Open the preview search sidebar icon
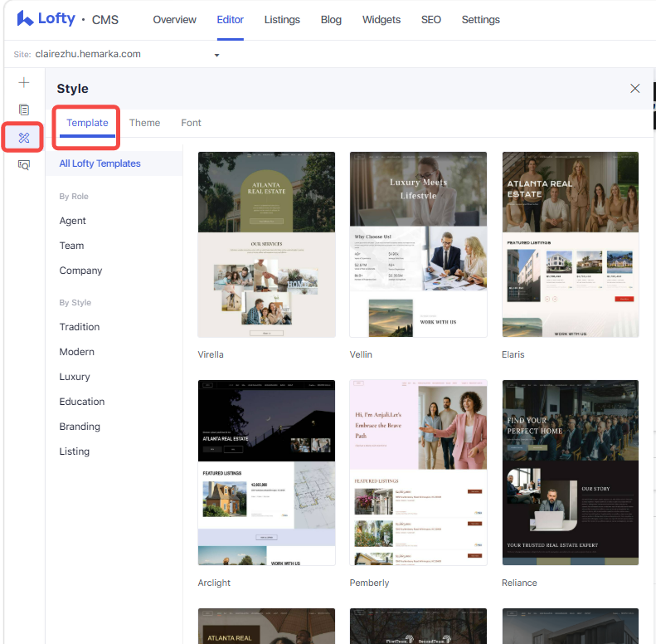Viewport: 656px width, 644px height. pyautogui.click(x=24, y=165)
